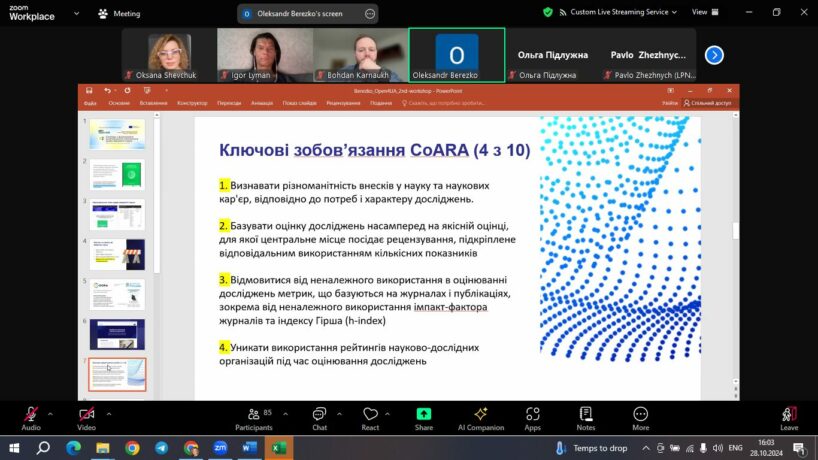Open the View layout menu

pyautogui.click(x=702, y=12)
